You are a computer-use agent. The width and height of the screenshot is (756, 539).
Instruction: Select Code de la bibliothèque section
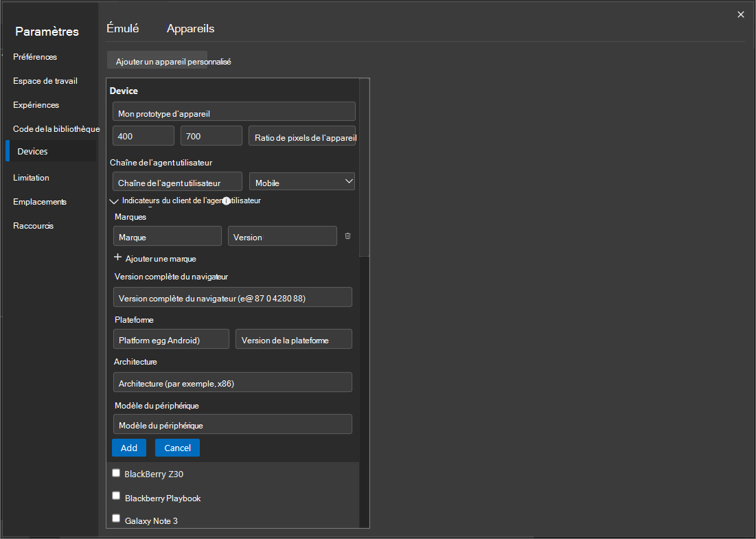[x=56, y=128]
